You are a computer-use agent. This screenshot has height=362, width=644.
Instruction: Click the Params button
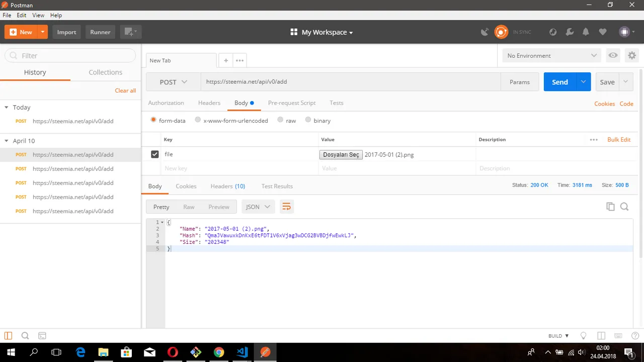pyautogui.click(x=520, y=82)
